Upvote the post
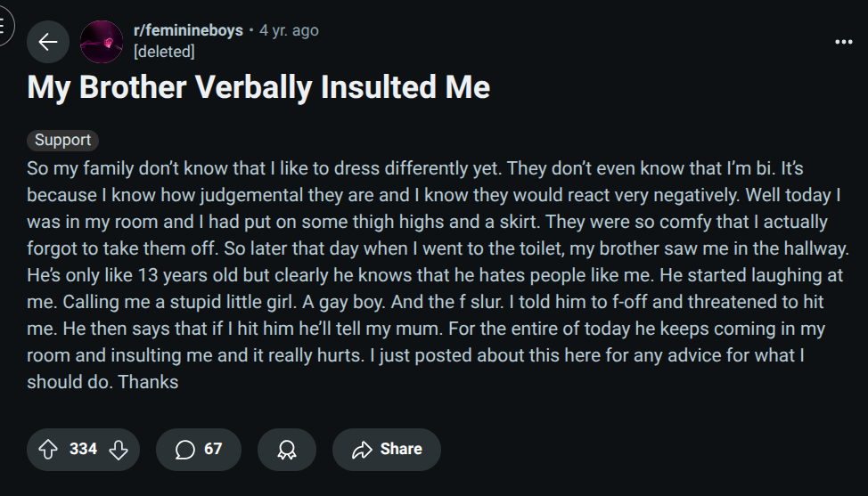 (x=48, y=450)
